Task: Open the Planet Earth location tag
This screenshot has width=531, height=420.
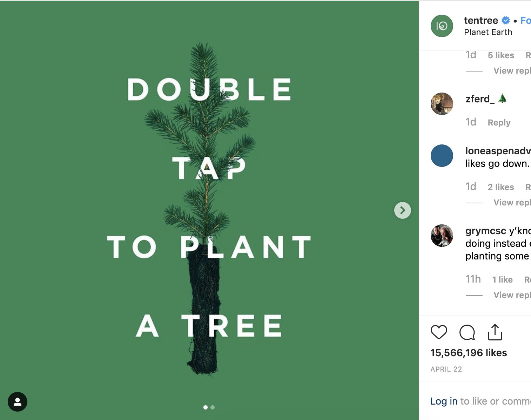Action: pyautogui.click(x=488, y=32)
